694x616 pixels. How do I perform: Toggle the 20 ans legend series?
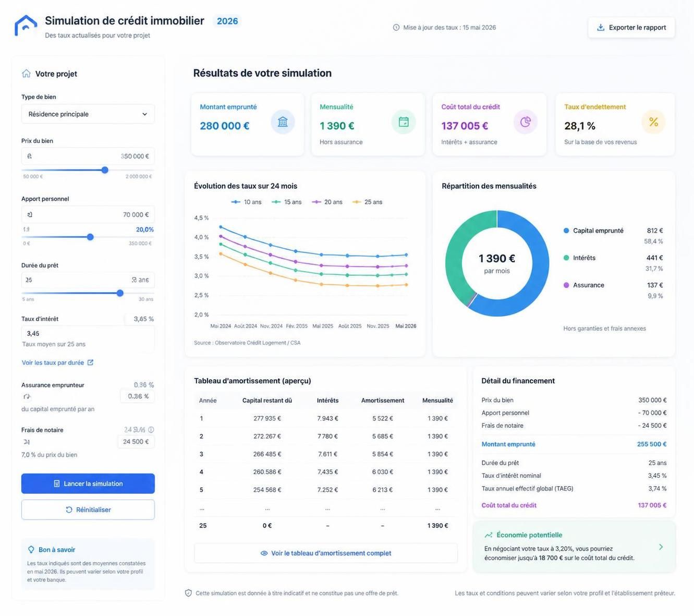click(327, 202)
